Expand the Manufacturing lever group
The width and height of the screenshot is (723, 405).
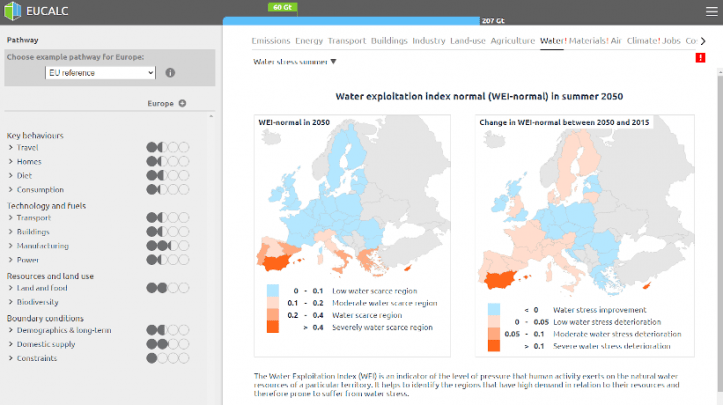click(10, 245)
